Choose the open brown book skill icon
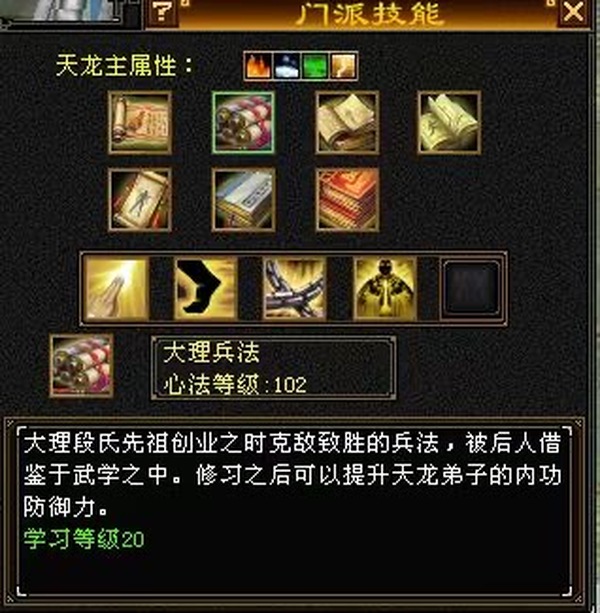The image size is (600, 613). pyautogui.click(x=347, y=122)
